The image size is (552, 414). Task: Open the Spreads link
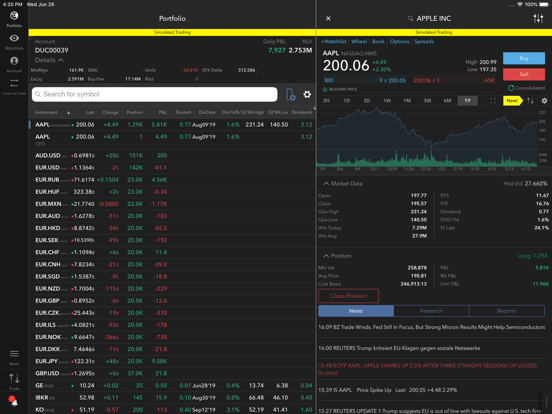coord(424,42)
